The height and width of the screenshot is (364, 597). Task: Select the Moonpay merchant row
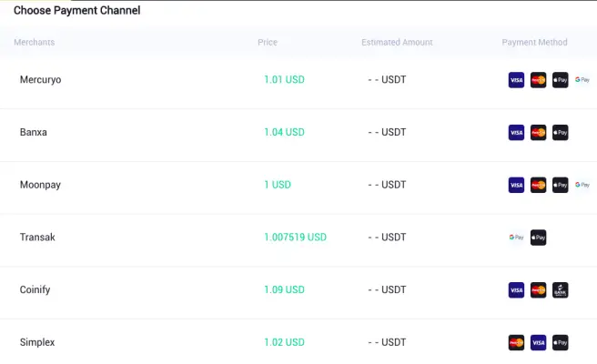tap(298, 185)
